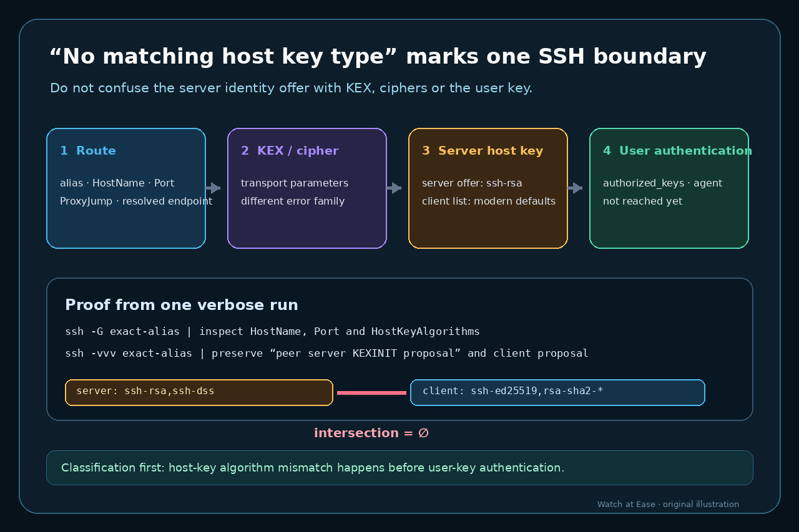Select the "ssh -vvv exact-alias" command line
Viewport: 799px width, 532px height.
pos(326,354)
